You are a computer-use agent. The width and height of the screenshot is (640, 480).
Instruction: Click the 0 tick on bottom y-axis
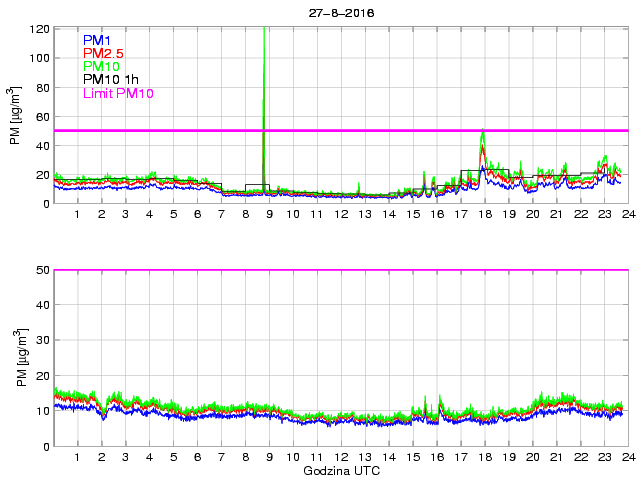click(x=46, y=446)
